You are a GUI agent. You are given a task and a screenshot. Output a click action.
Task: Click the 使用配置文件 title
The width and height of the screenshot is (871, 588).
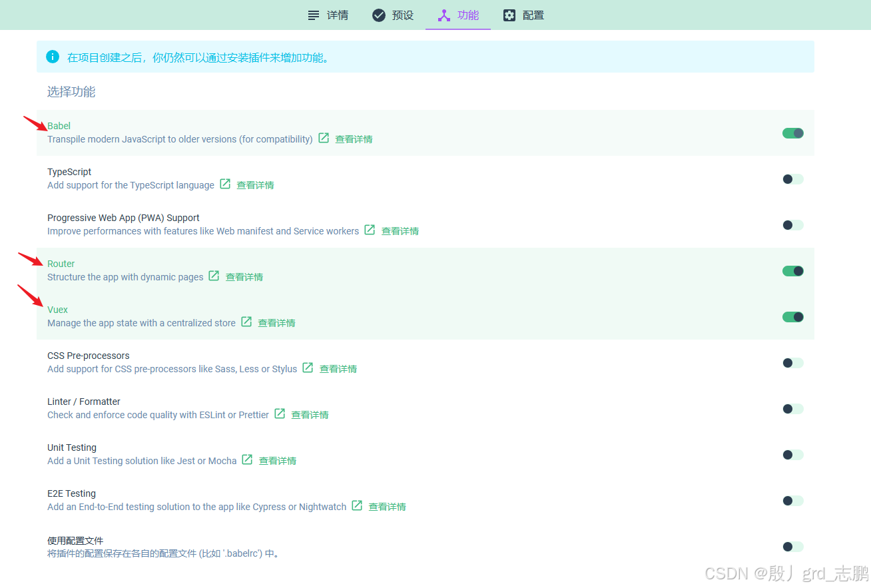pos(75,541)
